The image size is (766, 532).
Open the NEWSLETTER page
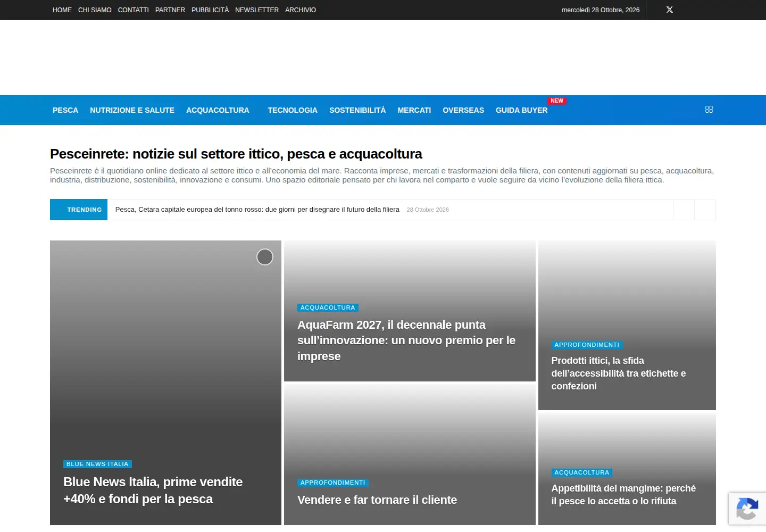coord(257,10)
